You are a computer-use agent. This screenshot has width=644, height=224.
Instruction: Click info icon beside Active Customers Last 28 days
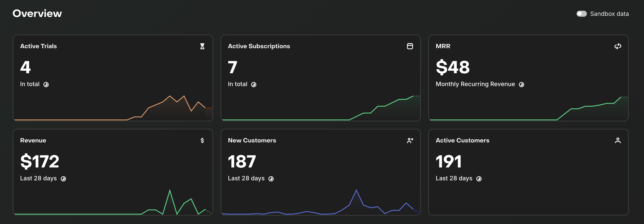pyautogui.click(x=479, y=179)
